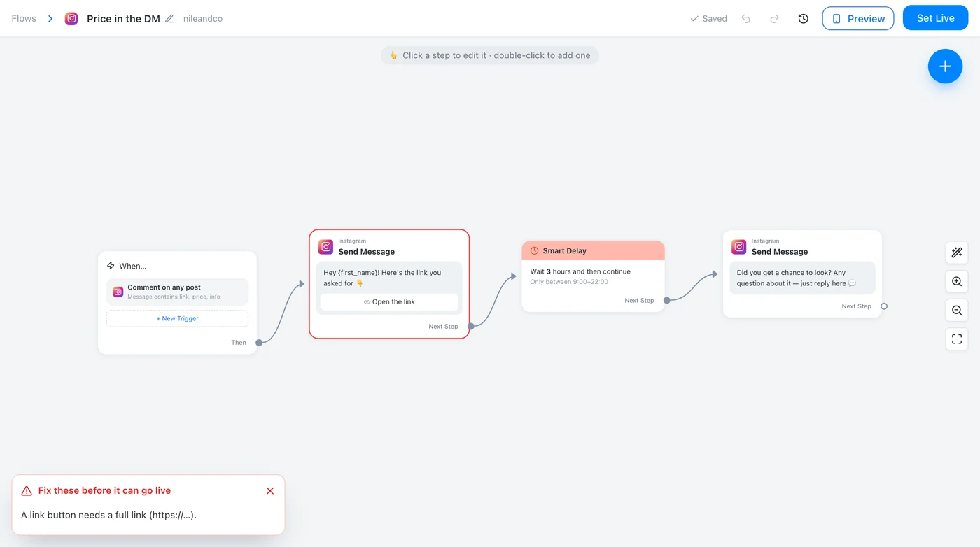Fit the flow to screen

click(957, 339)
